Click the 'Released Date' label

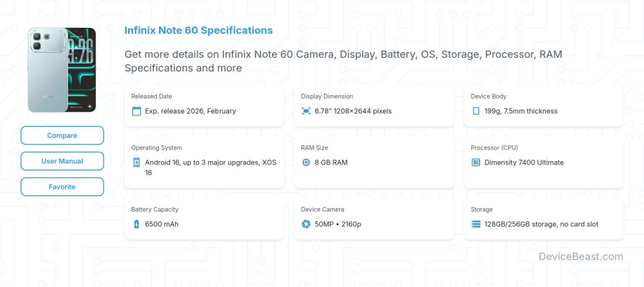(x=152, y=97)
